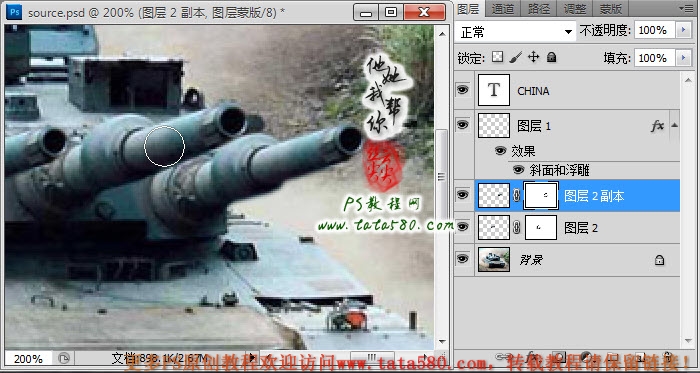Image resolution: width=700 pixels, height=373 pixels.
Task: Hide the CHINA text layer
Action: click(463, 90)
